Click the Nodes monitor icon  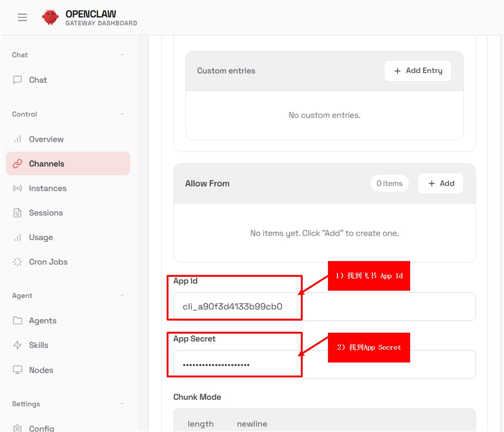(x=17, y=370)
